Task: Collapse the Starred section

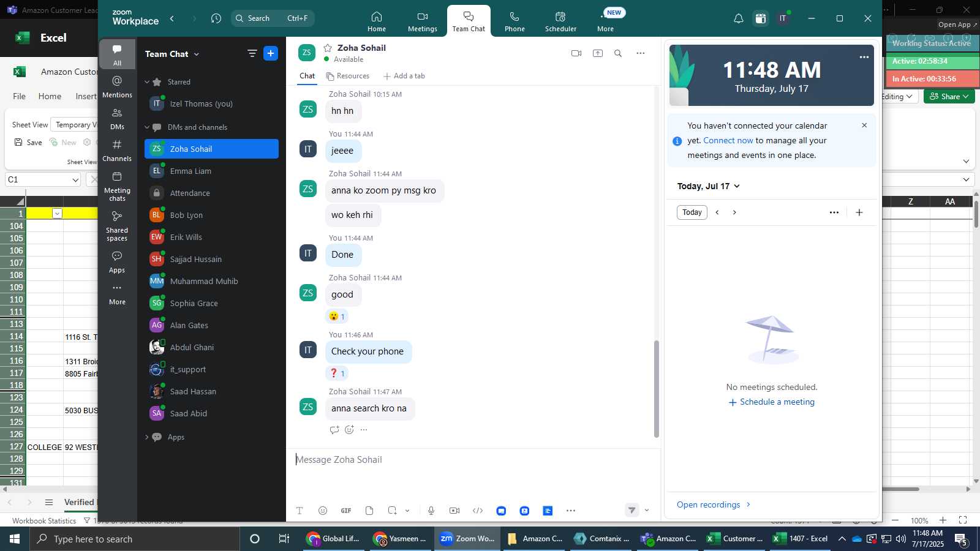Action: pos(147,82)
